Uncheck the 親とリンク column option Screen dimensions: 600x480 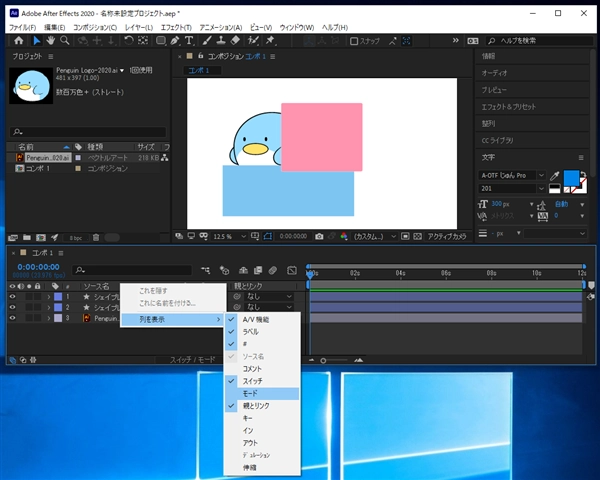(x=262, y=406)
